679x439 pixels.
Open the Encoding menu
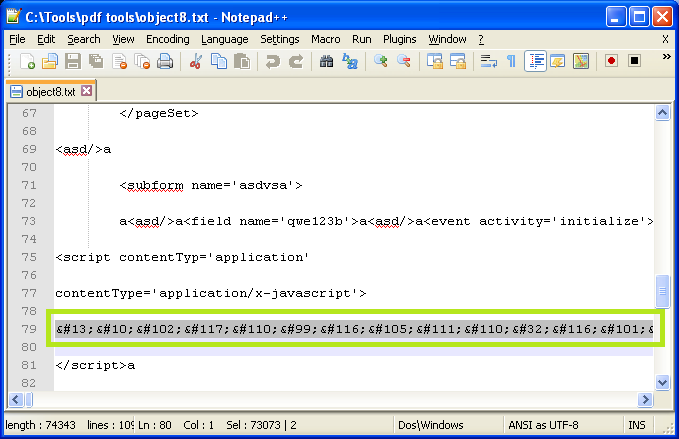click(x=168, y=39)
